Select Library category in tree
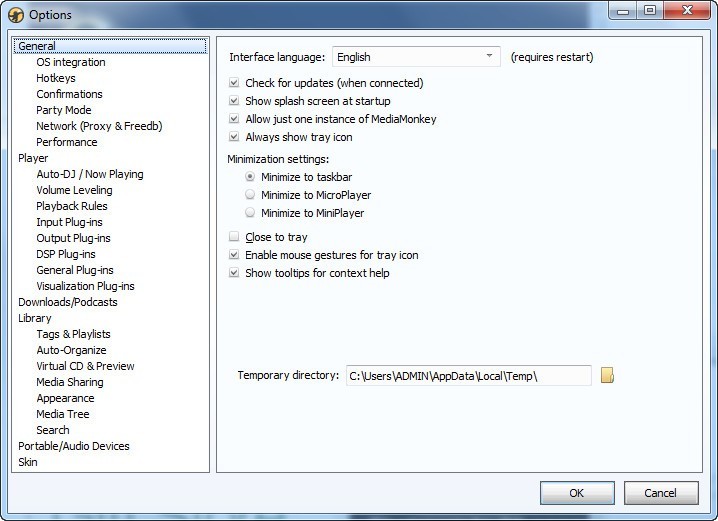This screenshot has height=521, width=718. tap(35, 319)
